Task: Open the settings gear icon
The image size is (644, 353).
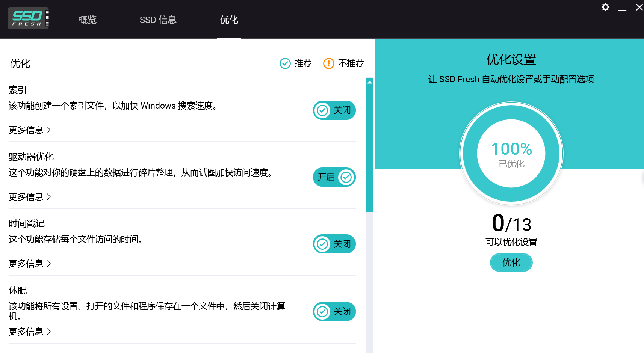Action: click(605, 7)
